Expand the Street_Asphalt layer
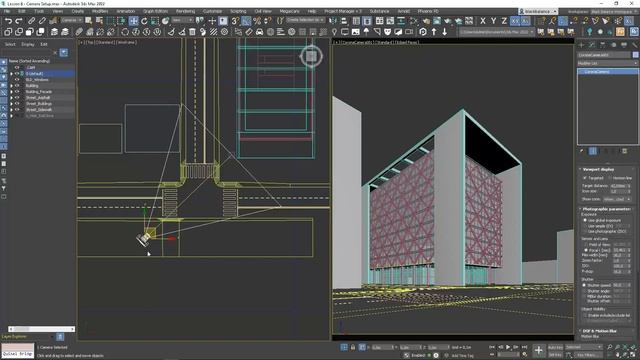Viewport: 640px width, 360px height. (11, 98)
